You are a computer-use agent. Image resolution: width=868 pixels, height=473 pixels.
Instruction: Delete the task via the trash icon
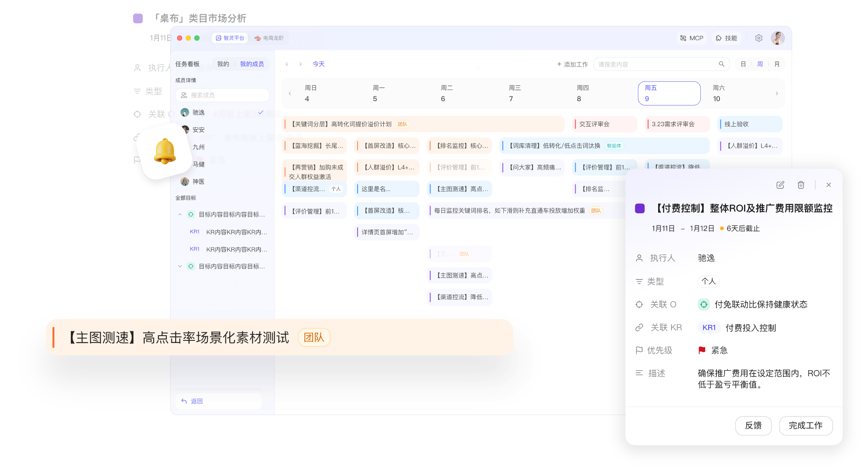(801, 185)
